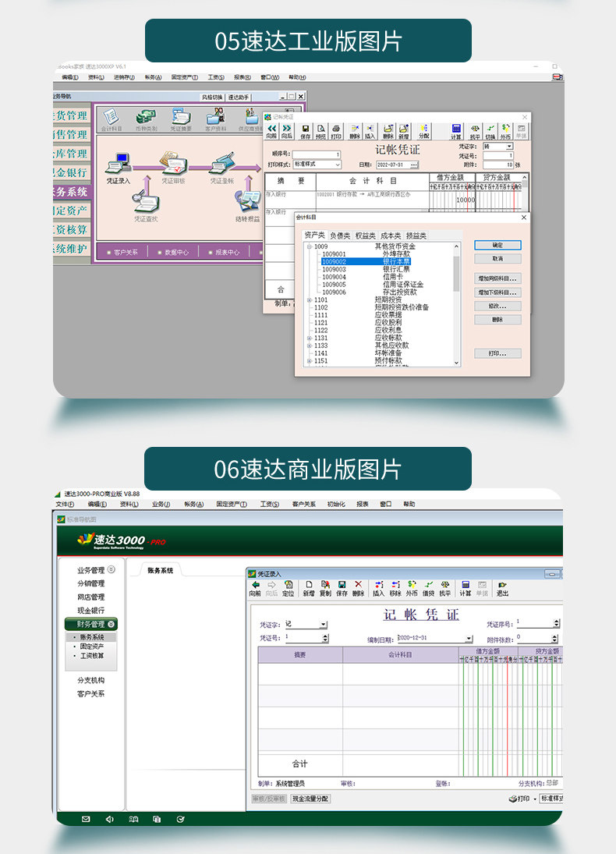The image size is (616, 854).
Task: Click mail icon in green bottom bar
Action: (86, 819)
